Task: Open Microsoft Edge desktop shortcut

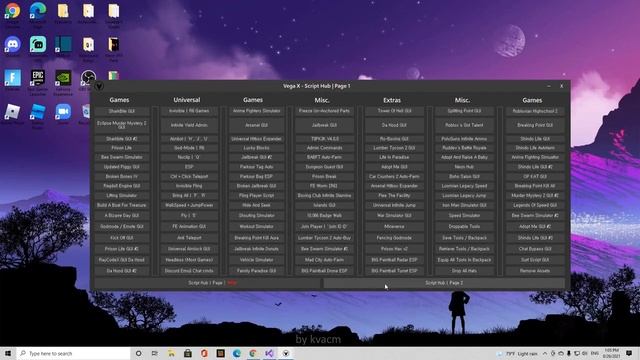Action: (38, 11)
